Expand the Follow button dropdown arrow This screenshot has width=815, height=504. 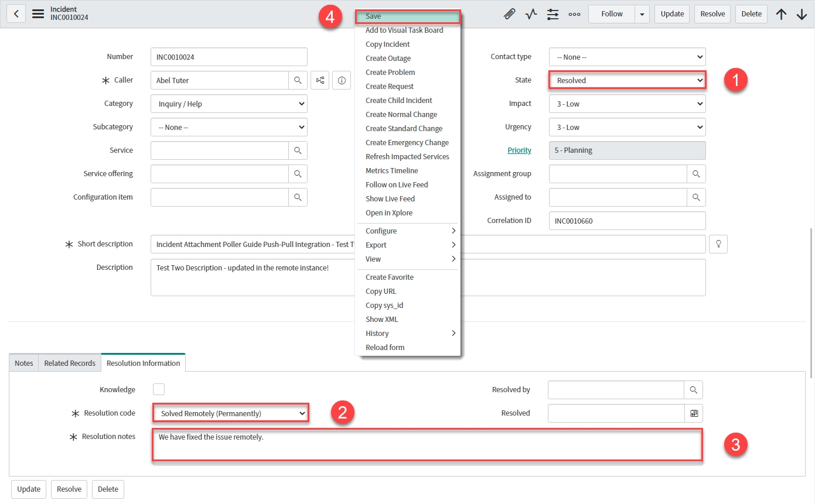point(642,14)
